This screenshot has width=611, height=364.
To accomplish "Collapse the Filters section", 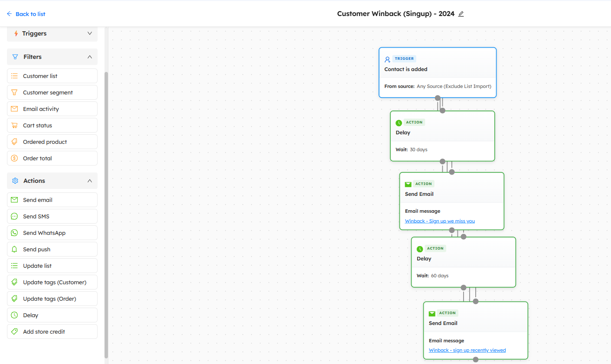I will (89, 57).
